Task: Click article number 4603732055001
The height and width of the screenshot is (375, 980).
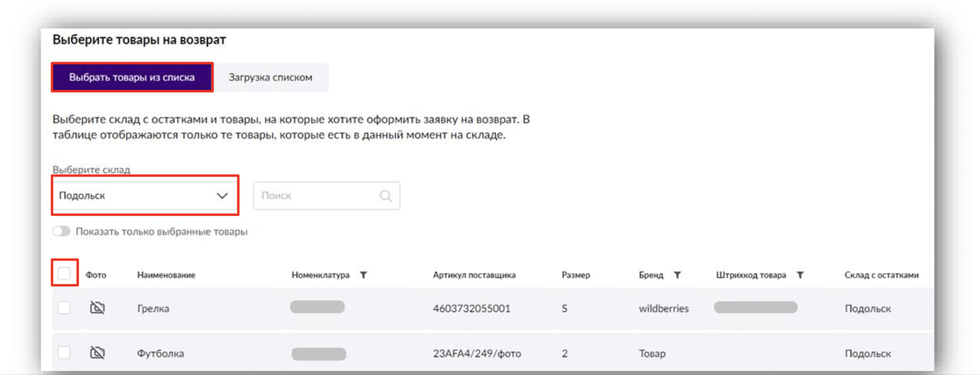Action: [x=471, y=309]
